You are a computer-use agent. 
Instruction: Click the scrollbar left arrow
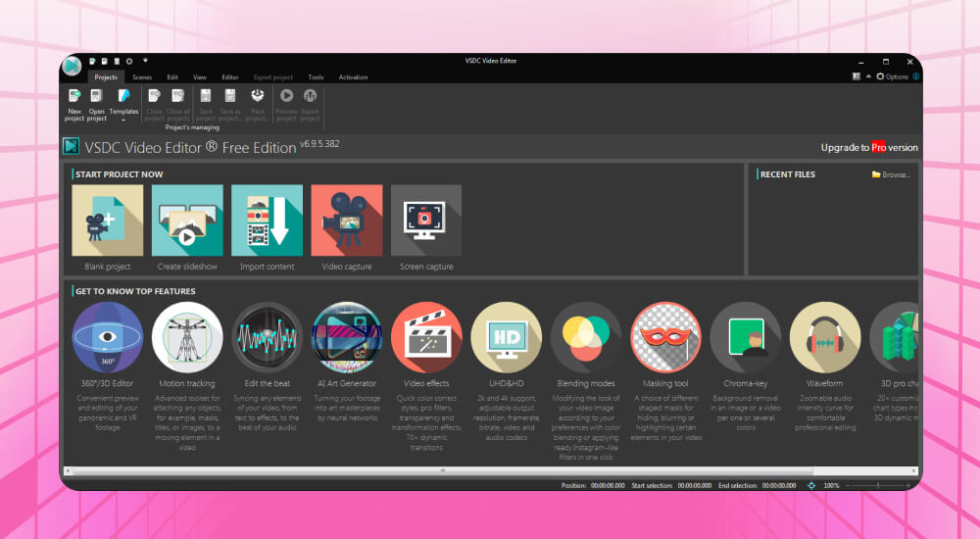(69, 470)
